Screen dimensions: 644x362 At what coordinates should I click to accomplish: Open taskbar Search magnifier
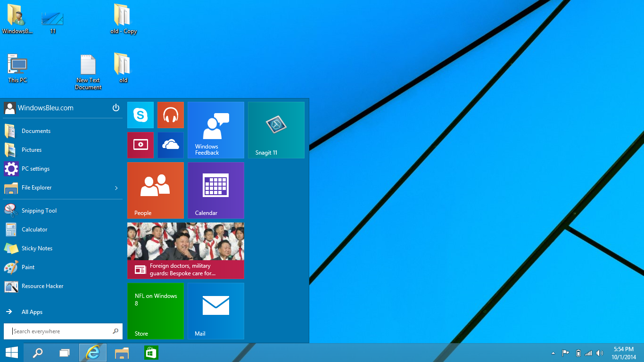tap(38, 353)
